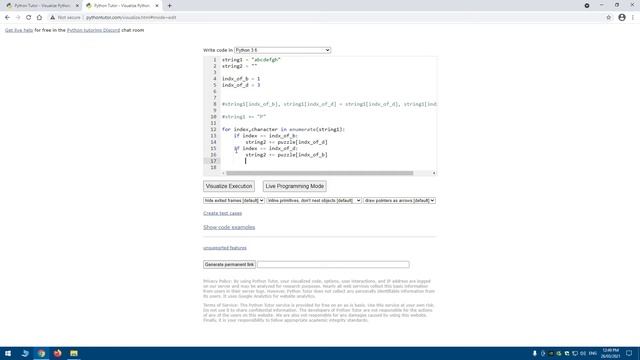The width and height of the screenshot is (640, 360).
Task: Go to the browser Home page
Action: (39, 18)
